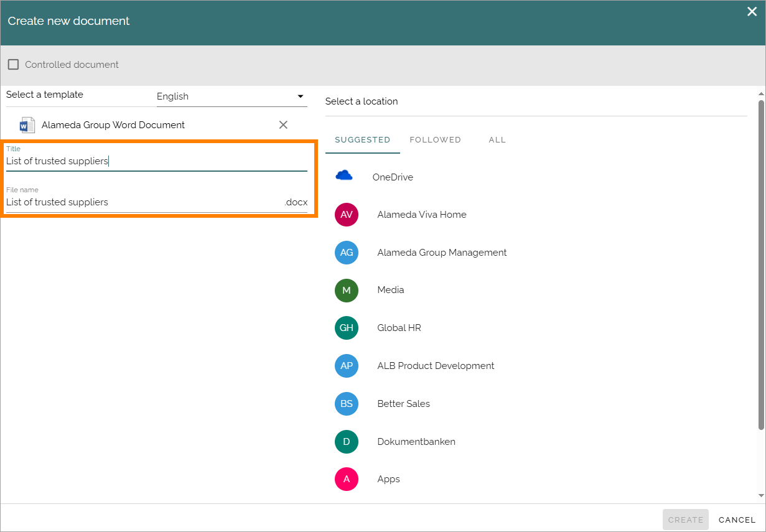This screenshot has width=766, height=532.
Task: Switch to the Suggested tab
Action: [x=363, y=140]
